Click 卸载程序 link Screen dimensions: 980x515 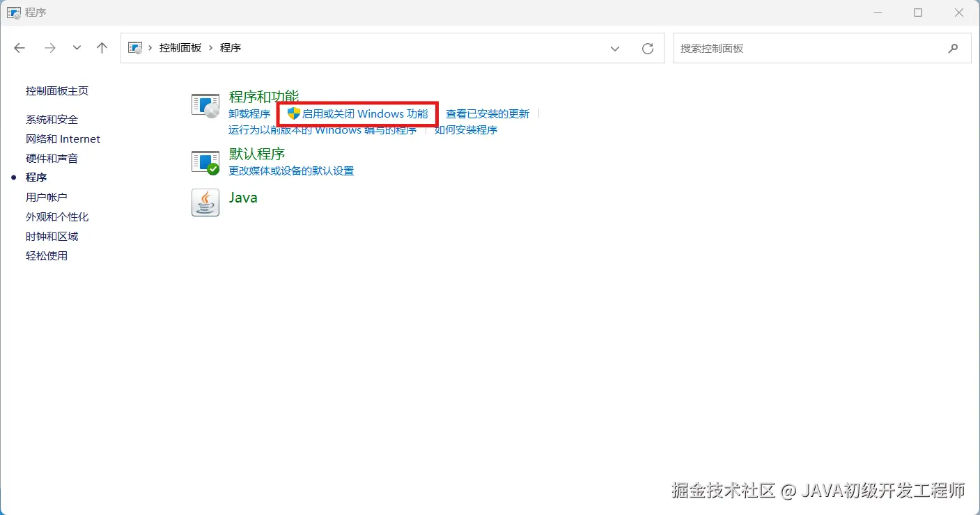(x=249, y=114)
